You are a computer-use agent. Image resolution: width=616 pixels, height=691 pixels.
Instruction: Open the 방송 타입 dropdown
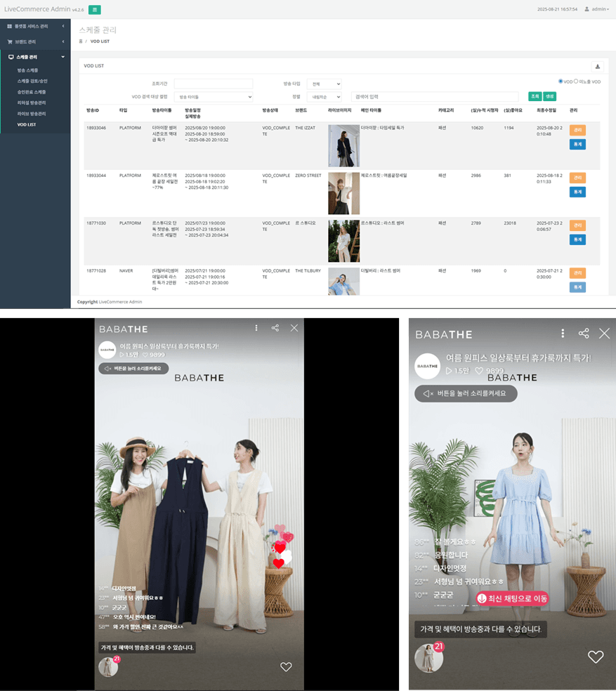tap(324, 84)
